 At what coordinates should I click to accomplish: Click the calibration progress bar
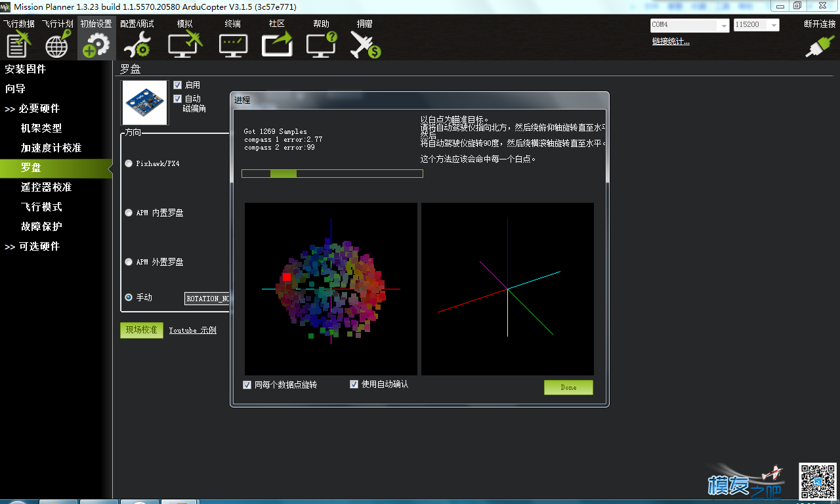[x=332, y=173]
